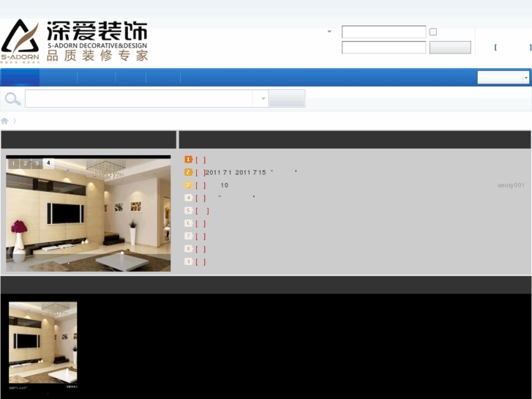
Task: Open the large living room slideshow image
Action: click(89, 214)
